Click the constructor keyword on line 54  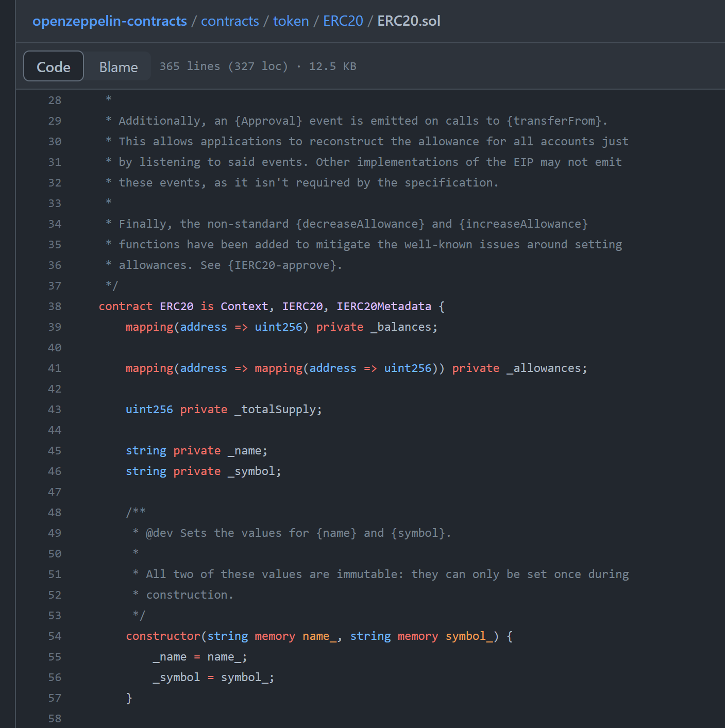(163, 636)
